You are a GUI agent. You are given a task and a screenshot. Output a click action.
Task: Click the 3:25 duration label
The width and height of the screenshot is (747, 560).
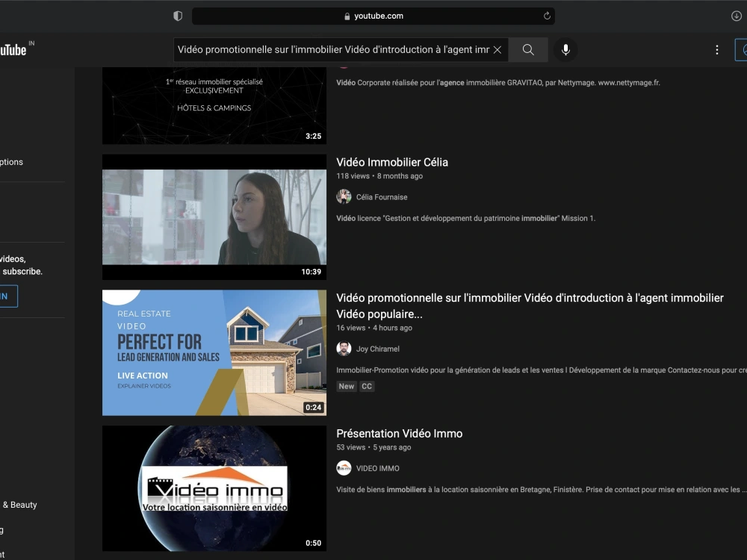[x=314, y=136]
